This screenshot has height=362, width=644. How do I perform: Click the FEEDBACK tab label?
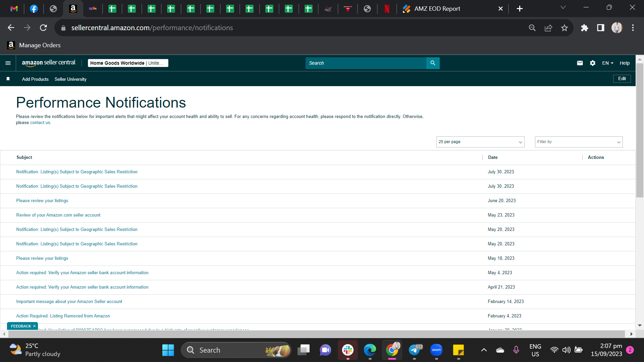21,326
